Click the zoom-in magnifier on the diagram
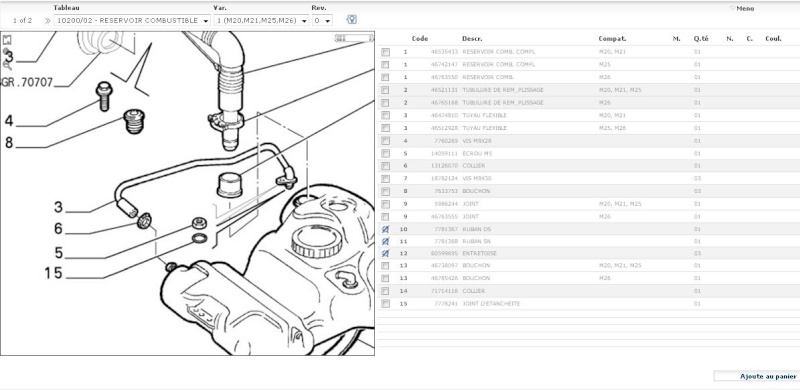Image resolution: width=800 pixels, height=390 pixels. pos(6,52)
